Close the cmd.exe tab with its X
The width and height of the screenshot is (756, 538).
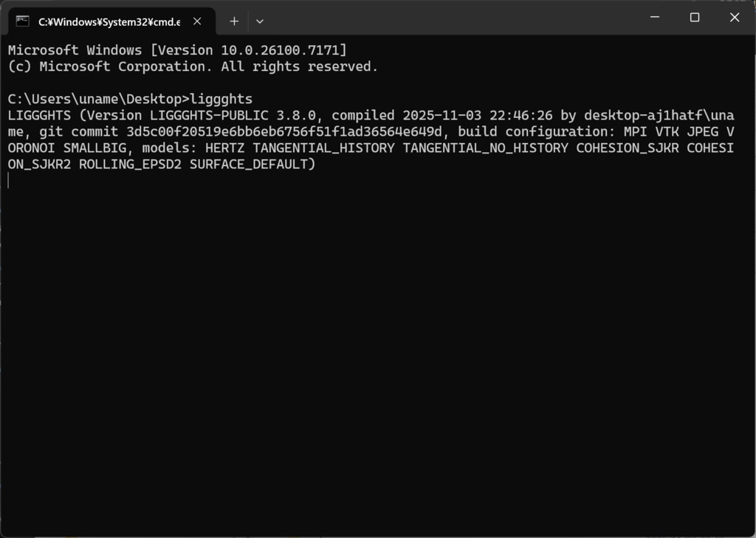tap(196, 21)
